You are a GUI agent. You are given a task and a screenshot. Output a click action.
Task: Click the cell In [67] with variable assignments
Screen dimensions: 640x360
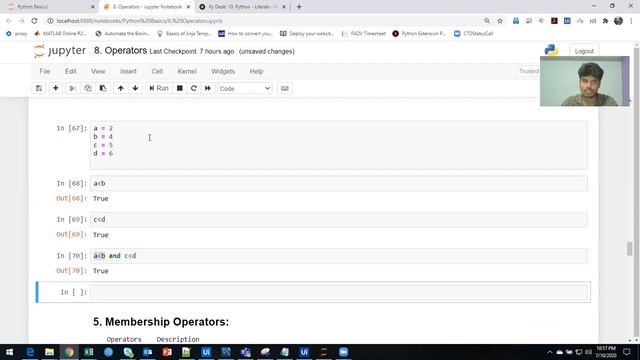(339, 145)
